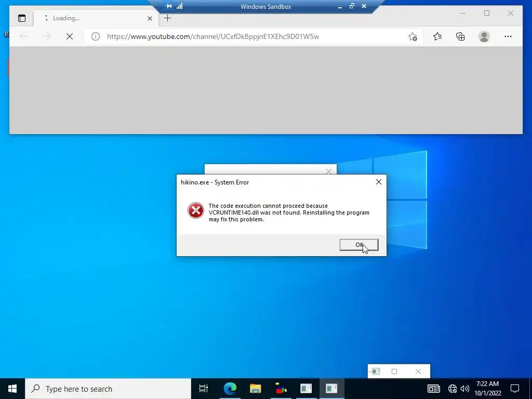
Task: Minimize the Windows Sandbox session
Action: (340, 6)
